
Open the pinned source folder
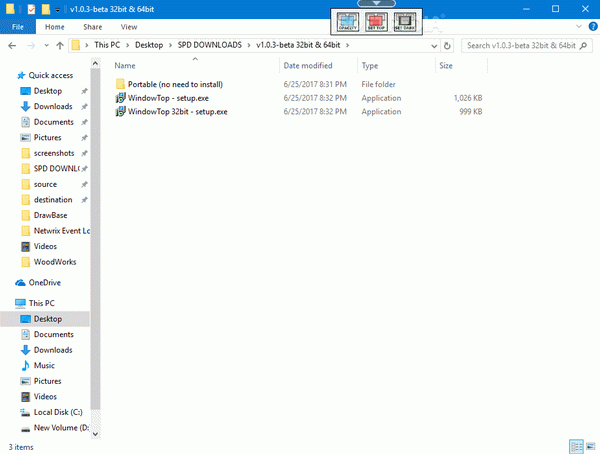45,184
